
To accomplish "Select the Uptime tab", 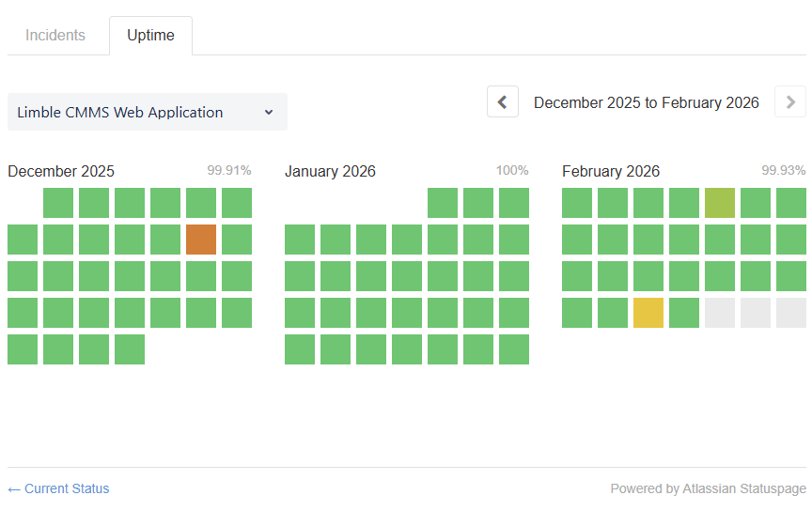I will [x=150, y=35].
